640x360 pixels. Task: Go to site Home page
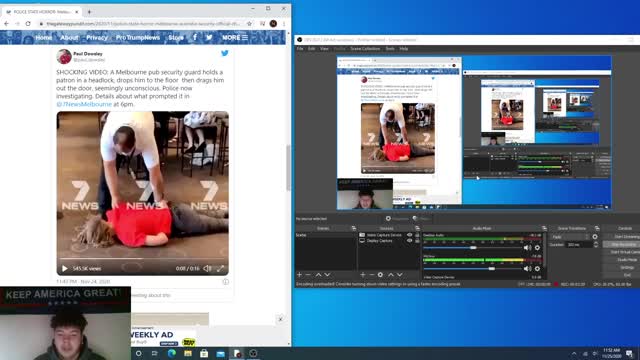click(44, 37)
